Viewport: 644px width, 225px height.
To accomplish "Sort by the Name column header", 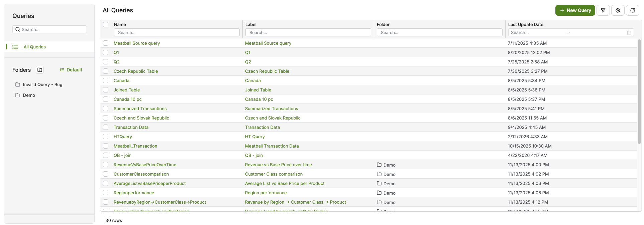I will coord(120,24).
